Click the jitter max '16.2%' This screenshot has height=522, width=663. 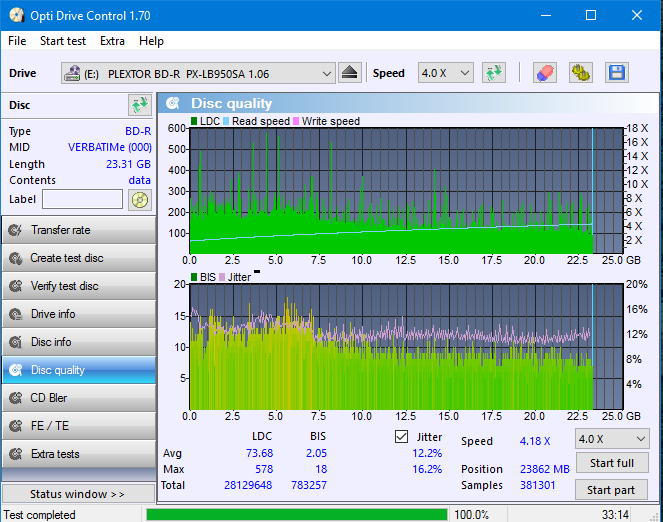pos(427,469)
